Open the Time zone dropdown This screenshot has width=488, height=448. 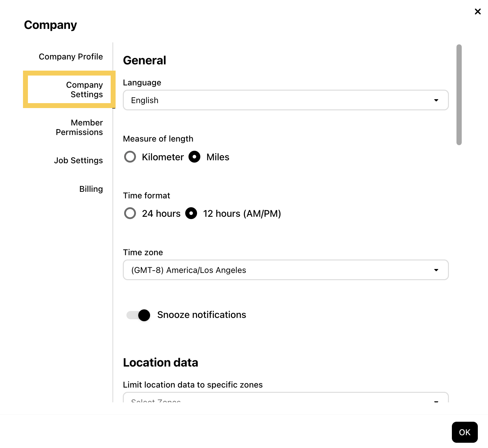[285, 270]
